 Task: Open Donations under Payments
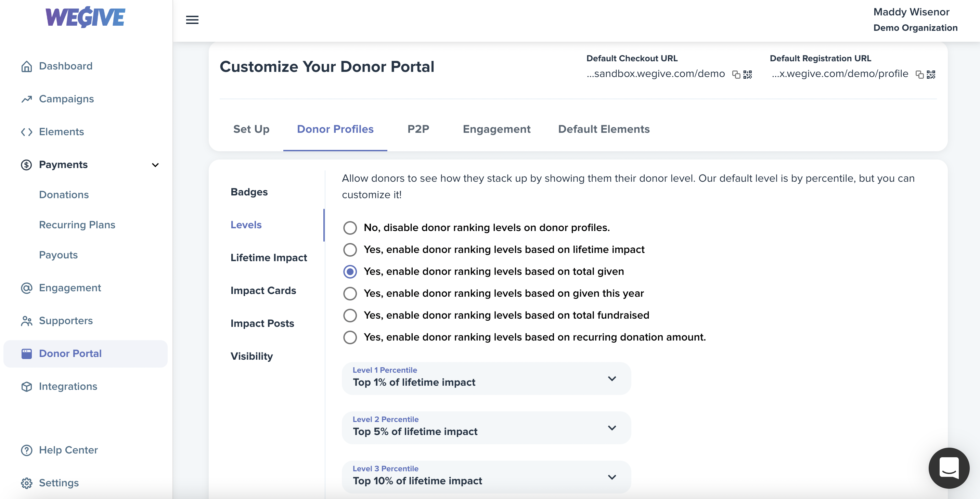coord(64,194)
